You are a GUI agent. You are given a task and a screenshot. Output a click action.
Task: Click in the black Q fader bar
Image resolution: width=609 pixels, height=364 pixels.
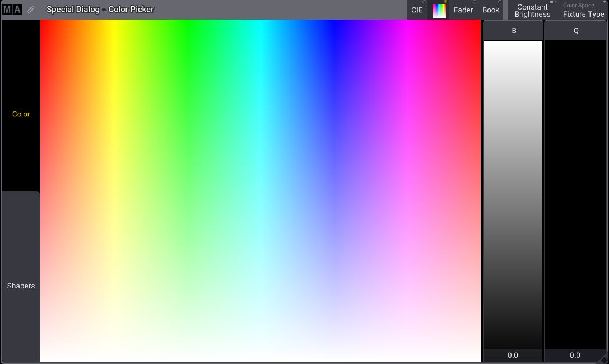[576, 195]
